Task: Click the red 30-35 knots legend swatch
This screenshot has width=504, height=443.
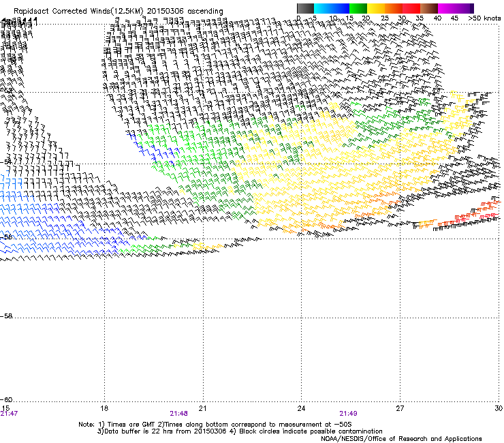Action: (411, 8)
